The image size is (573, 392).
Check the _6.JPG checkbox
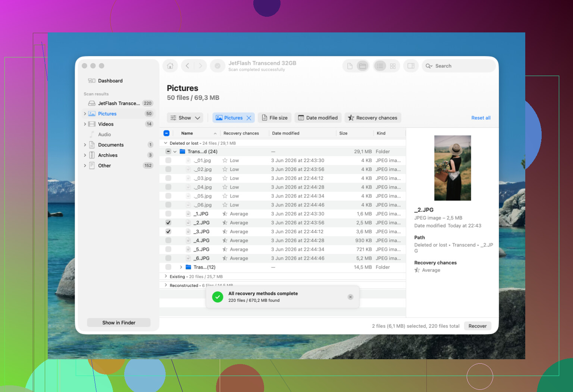[x=168, y=258]
